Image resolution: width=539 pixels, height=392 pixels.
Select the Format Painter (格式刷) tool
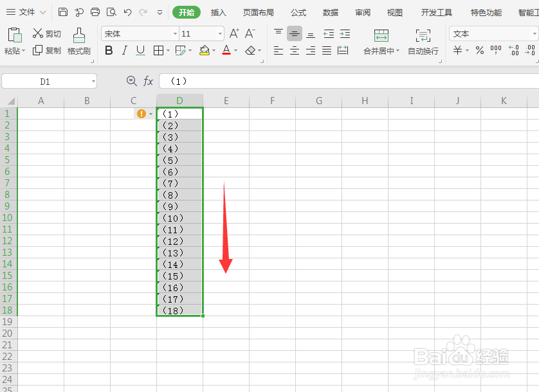tap(79, 42)
